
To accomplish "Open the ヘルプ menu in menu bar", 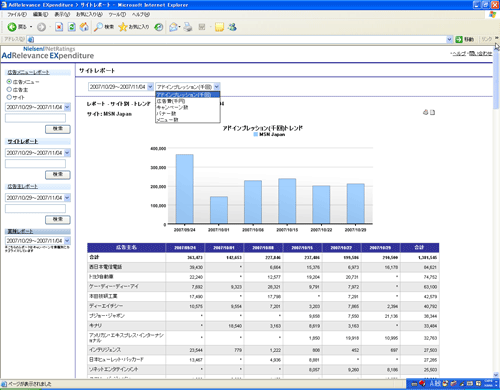I will pos(141,15).
